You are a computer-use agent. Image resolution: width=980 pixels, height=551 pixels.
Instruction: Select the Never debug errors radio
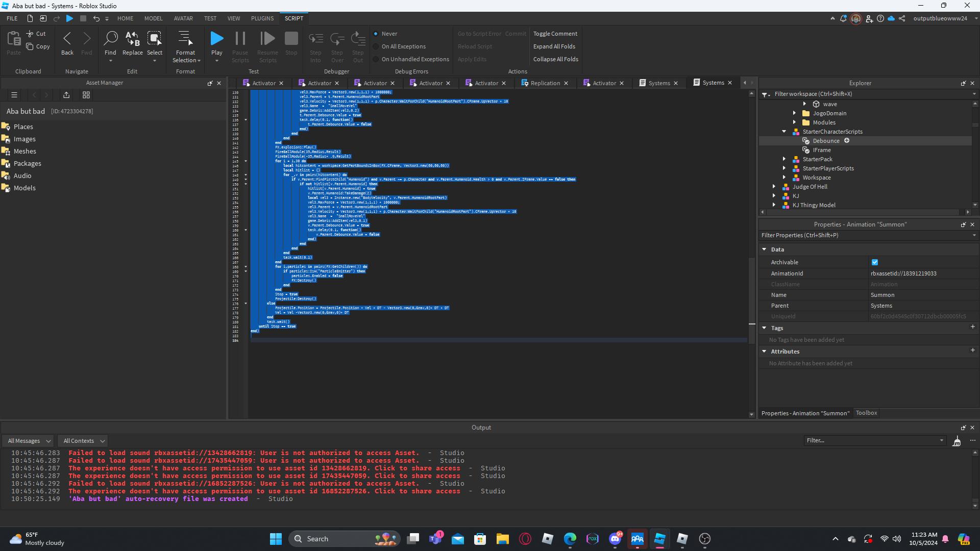(x=376, y=34)
